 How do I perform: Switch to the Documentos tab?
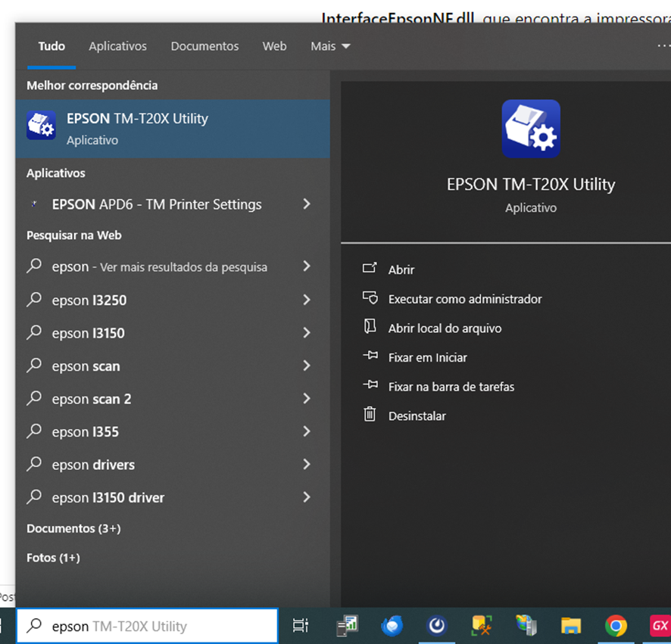(204, 46)
